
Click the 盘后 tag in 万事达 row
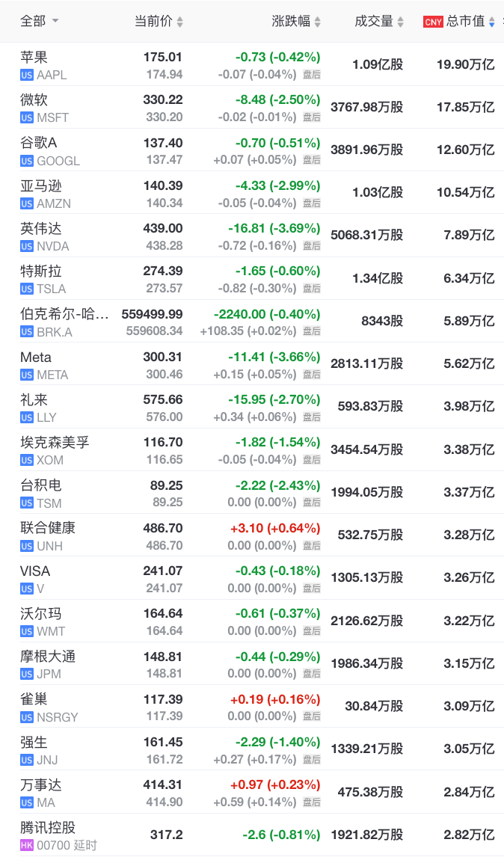pyautogui.click(x=312, y=802)
